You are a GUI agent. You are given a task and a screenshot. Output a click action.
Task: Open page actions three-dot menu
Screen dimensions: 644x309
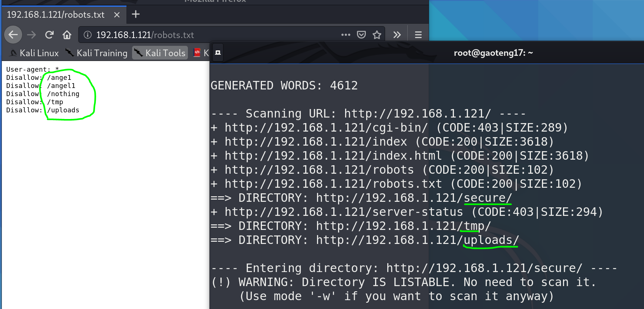click(345, 35)
